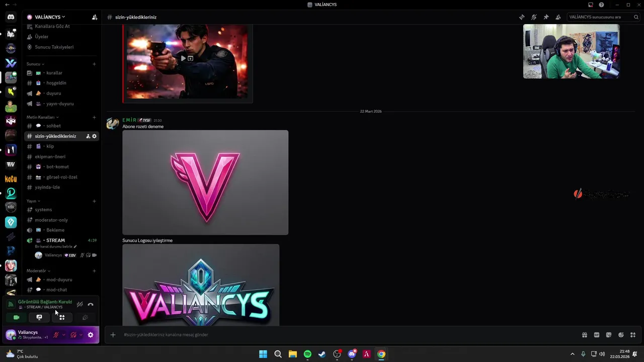Viewport: 644px width, 362px height.
Task: Click EMİR username in message
Action: 129,120
